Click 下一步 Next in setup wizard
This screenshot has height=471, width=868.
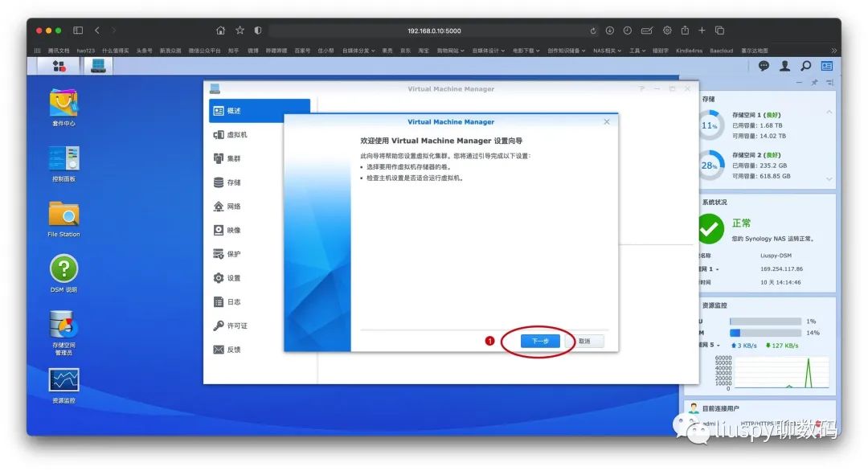(540, 341)
